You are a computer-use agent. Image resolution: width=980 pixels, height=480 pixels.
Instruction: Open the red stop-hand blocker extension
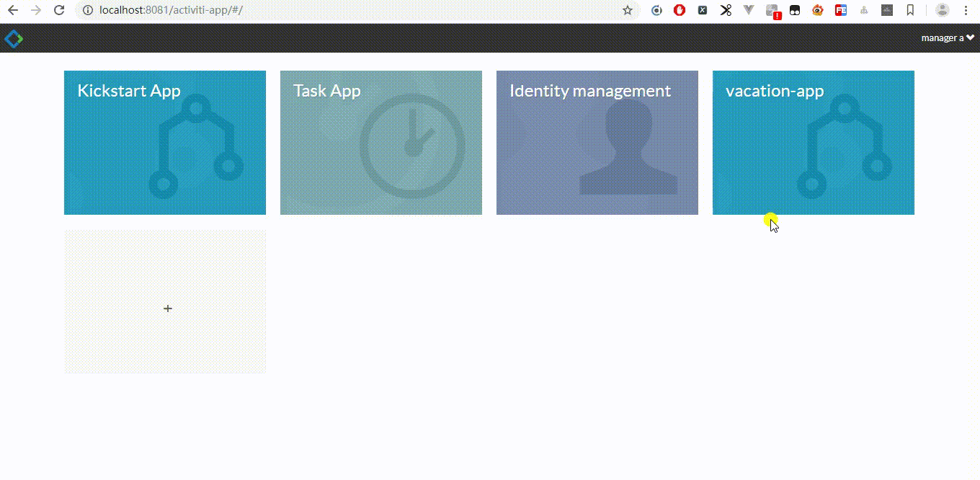point(680,10)
